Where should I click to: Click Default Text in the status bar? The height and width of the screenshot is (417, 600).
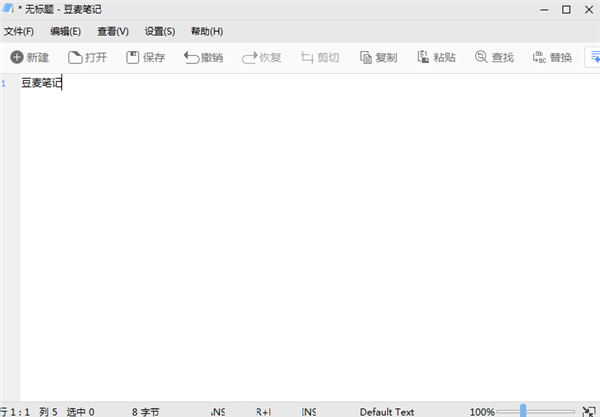tap(387, 411)
